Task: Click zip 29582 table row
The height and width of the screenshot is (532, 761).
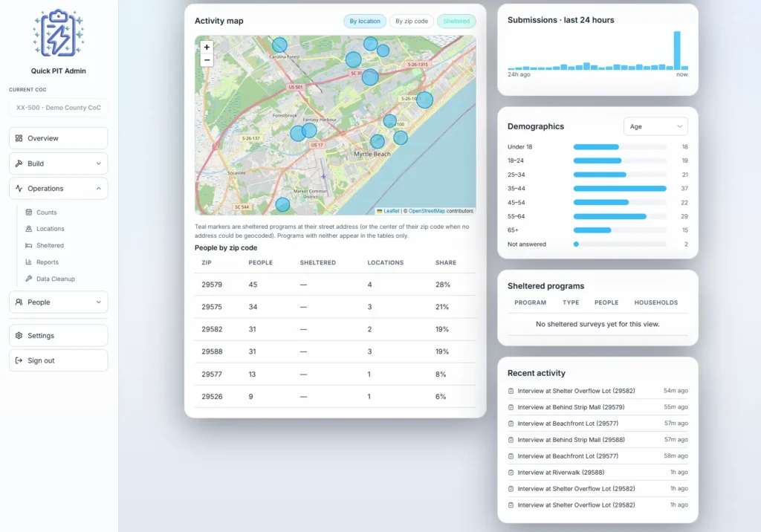Action: point(335,329)
